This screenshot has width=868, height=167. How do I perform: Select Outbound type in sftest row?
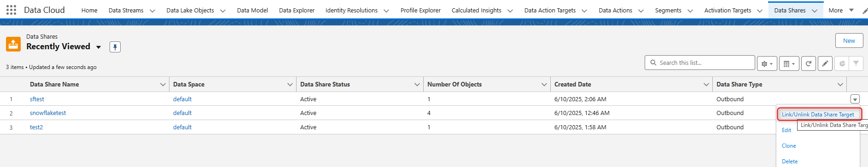730,99
